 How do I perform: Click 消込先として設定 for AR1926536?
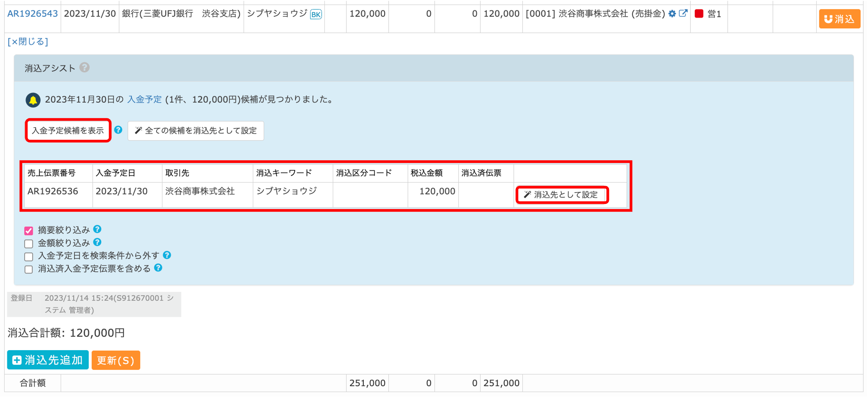(x=562, y=195)
